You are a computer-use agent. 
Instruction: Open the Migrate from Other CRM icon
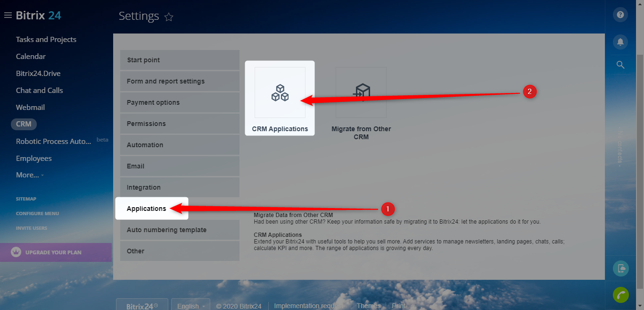click(x=361, y=92)
